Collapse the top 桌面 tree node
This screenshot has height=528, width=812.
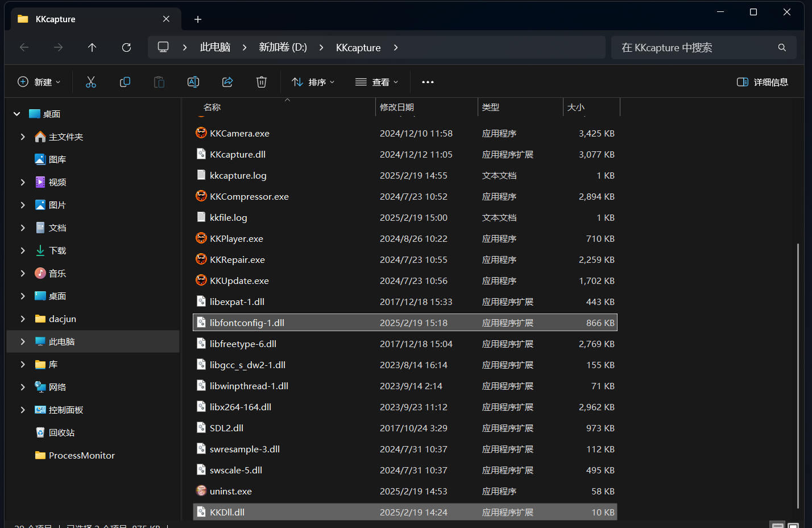click(17, 114)
